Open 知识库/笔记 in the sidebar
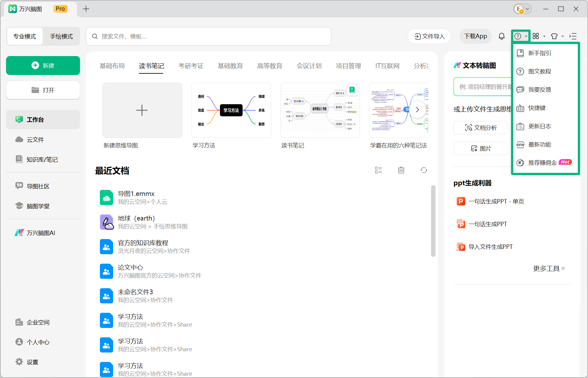588x378 pixels. [43, 159]
